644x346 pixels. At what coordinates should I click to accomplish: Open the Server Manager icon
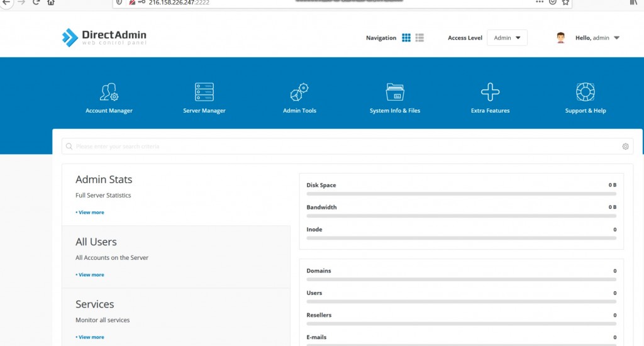tap(204, 92)
